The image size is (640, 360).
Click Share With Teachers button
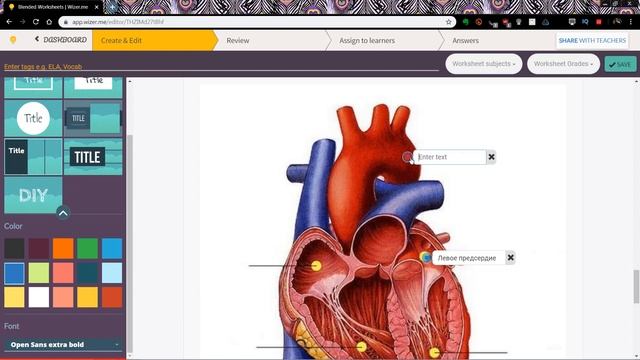tap(592, 40)
